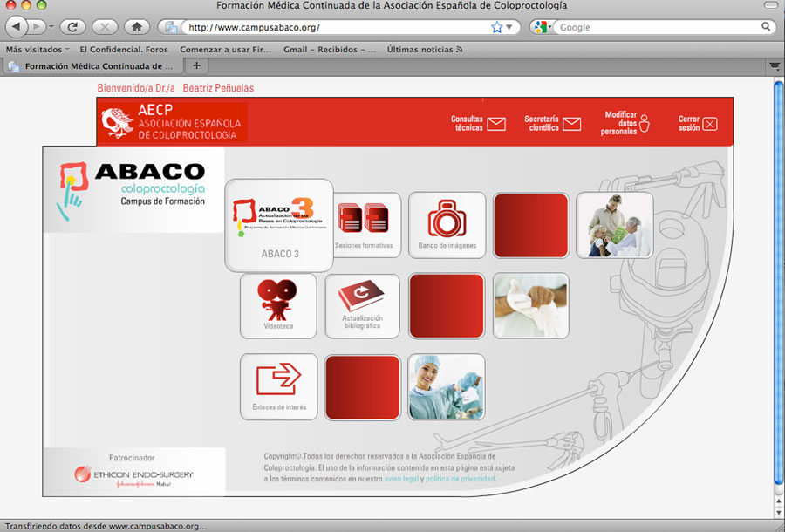This screenshot has height=532, width=785.
Task: Click into the address bar URL field
Action: pyautogui.click(x=338, y=27)
